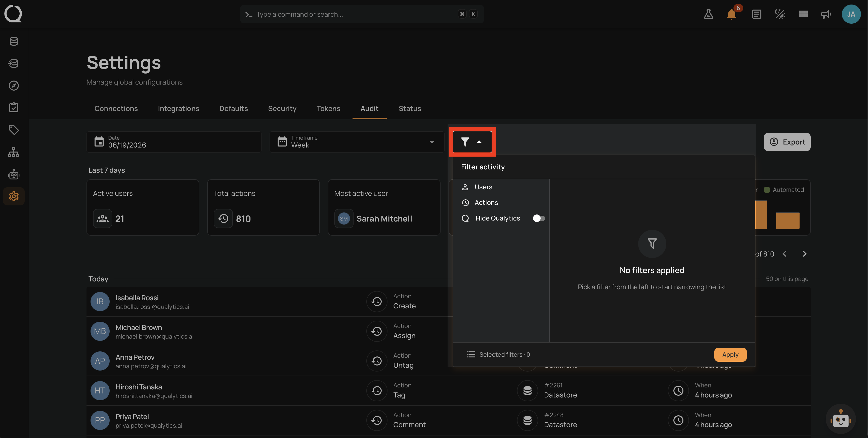Switch to the Security tab
The height and width of the screenshot is (438, 868).
(x=282, y=109)
